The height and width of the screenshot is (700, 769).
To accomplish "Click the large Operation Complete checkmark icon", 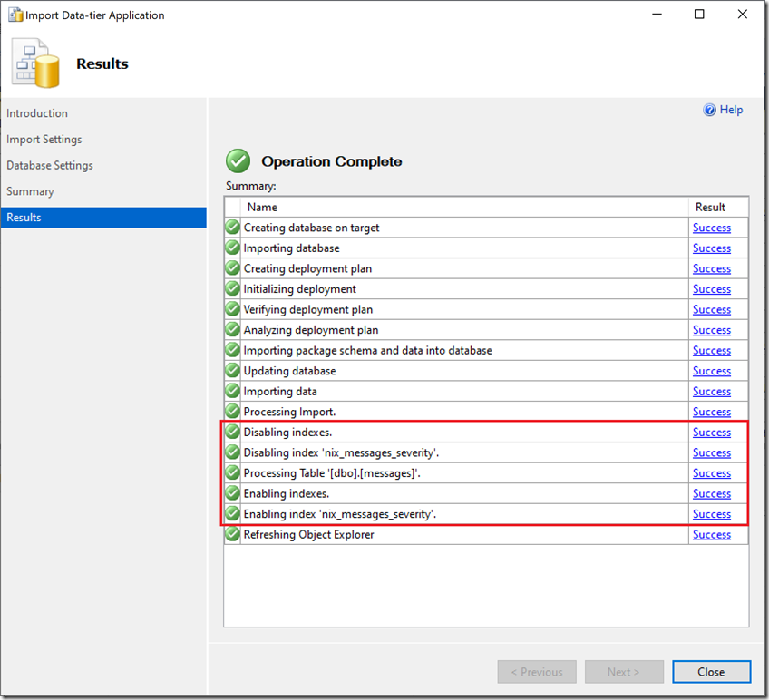I will (x=238, y=160).
